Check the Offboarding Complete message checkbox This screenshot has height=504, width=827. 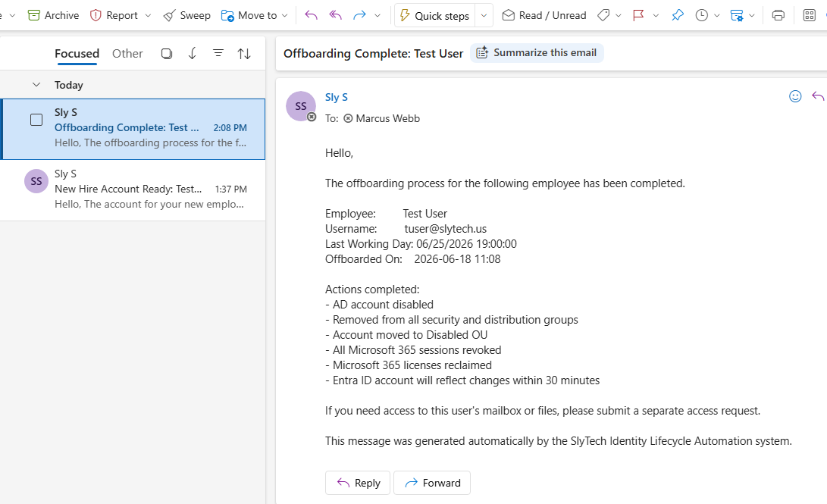(x=36, y=120)
